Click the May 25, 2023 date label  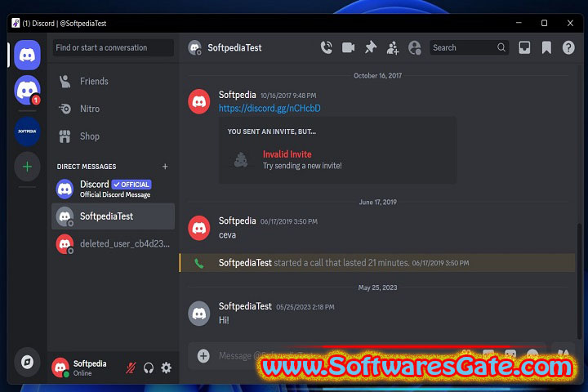point(377,287)
